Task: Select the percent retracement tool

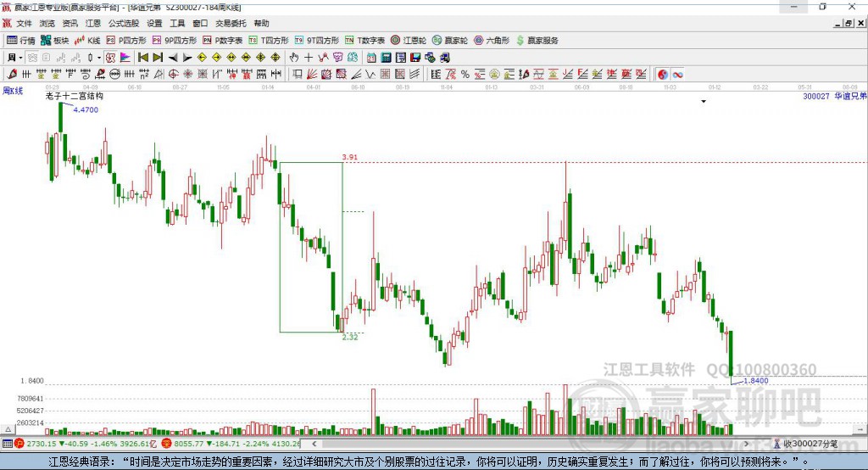Action: coord(465,75)
